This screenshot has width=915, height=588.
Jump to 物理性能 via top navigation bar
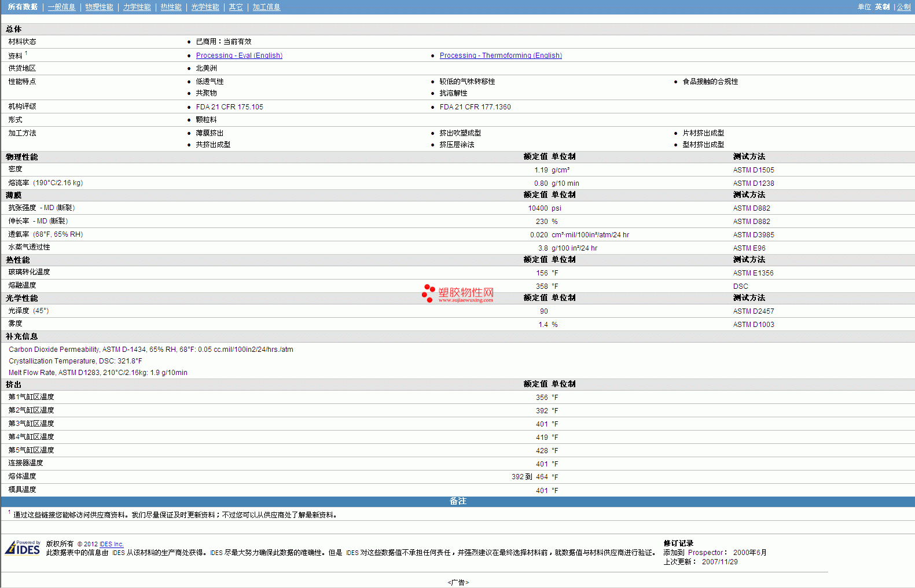coord(99,7)
